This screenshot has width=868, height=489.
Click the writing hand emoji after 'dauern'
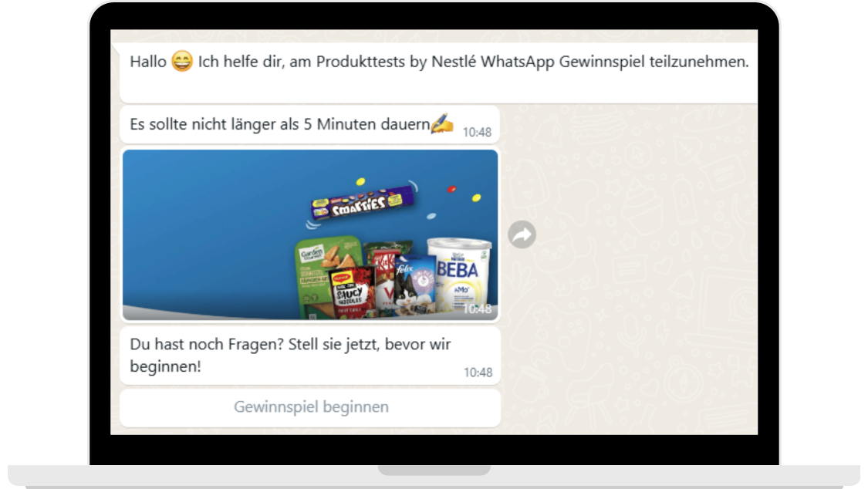tap(442, 123)
